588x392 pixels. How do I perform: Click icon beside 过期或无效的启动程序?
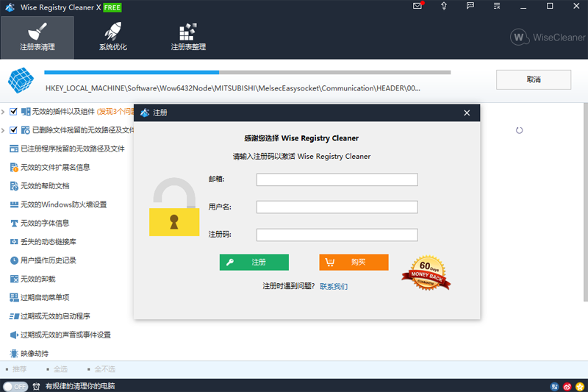pyautogui.click(x=14, y=316)
